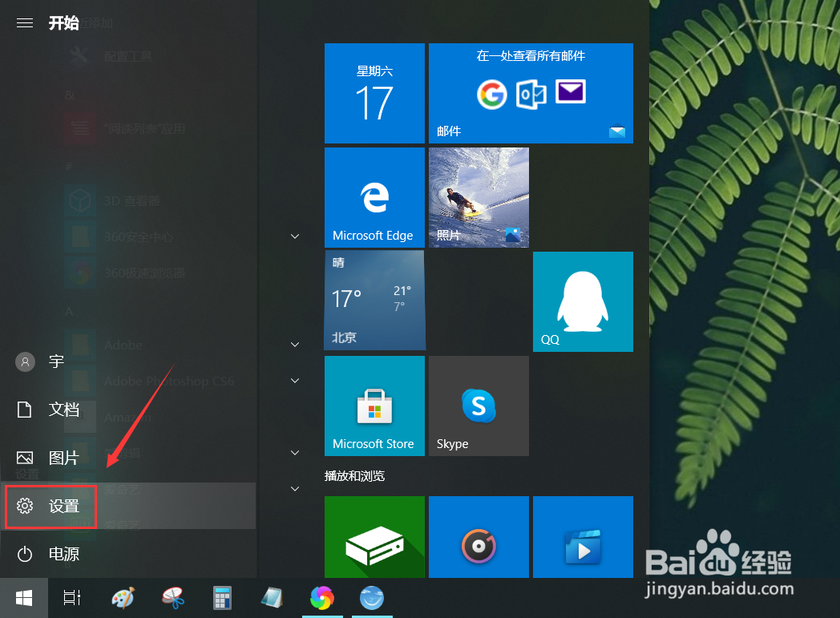840x618 pixels.
Task: Launch the QQ penguin tile
Action: point(583,301)
